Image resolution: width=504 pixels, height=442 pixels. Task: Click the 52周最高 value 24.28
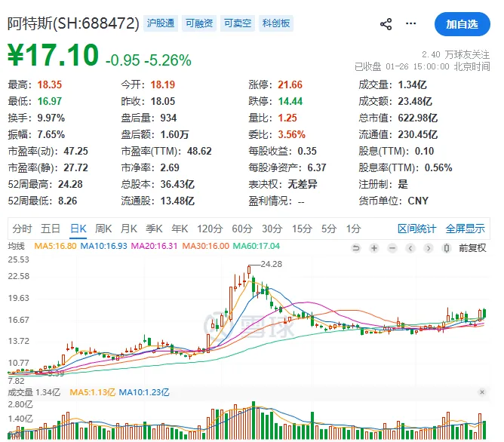[70, 184]
